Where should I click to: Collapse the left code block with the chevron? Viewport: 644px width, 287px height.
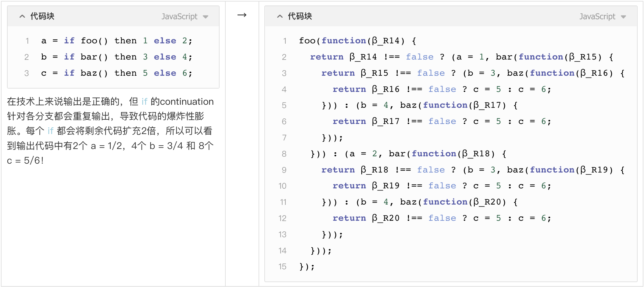tap(22, 16)
